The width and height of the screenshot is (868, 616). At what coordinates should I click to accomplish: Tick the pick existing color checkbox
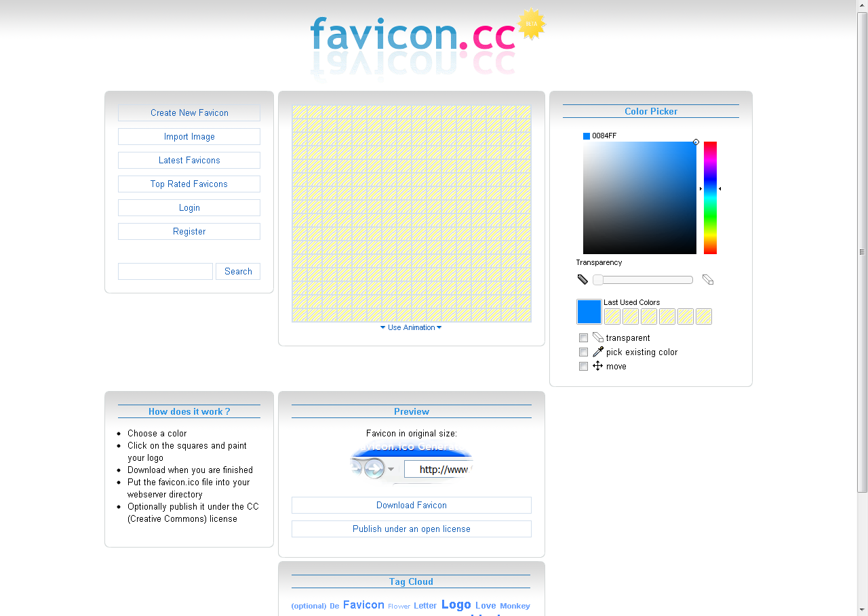583,352
